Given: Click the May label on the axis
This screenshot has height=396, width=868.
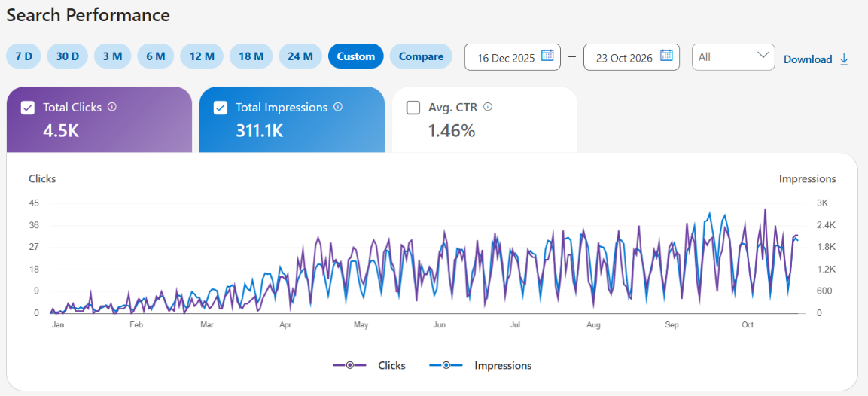Looking at the screenshot, I should coord(361,325).
